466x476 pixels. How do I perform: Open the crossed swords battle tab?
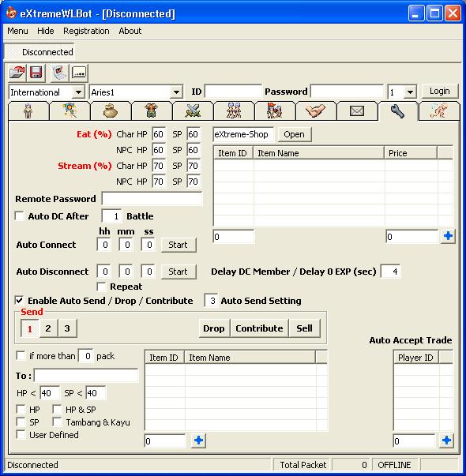[193, 111]
